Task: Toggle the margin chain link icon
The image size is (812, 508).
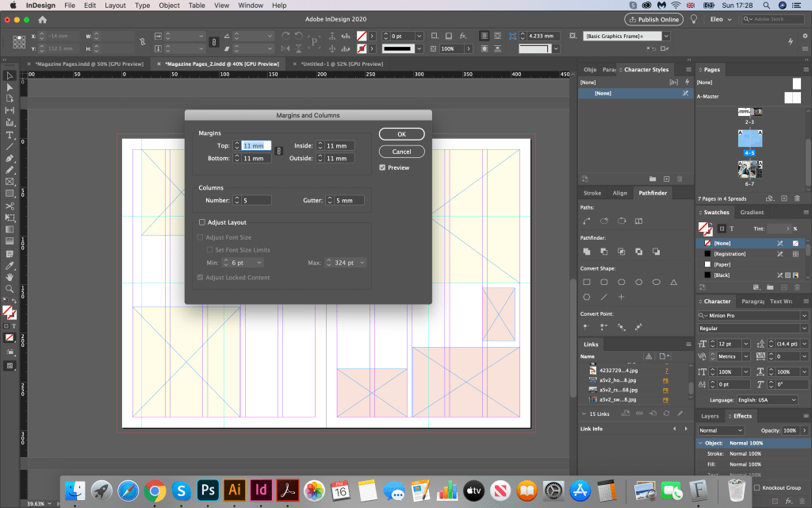Action: [278, 152]
